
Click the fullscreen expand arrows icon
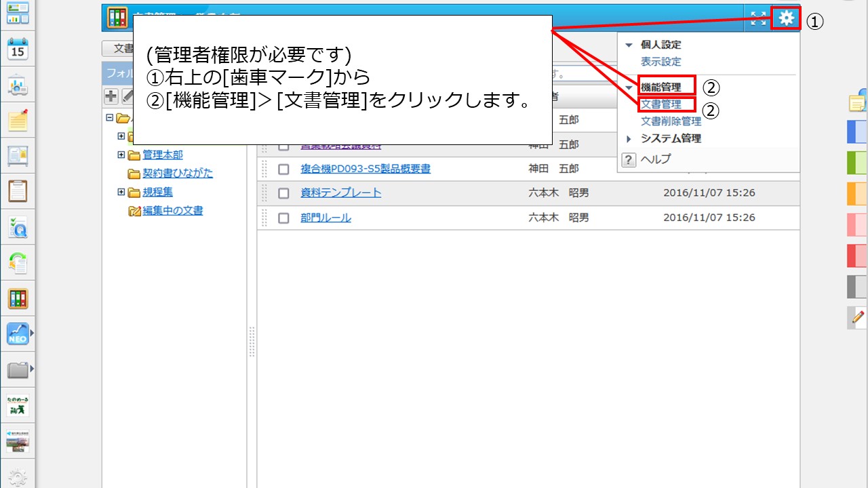pyautogui.click(x=758, y=19)
